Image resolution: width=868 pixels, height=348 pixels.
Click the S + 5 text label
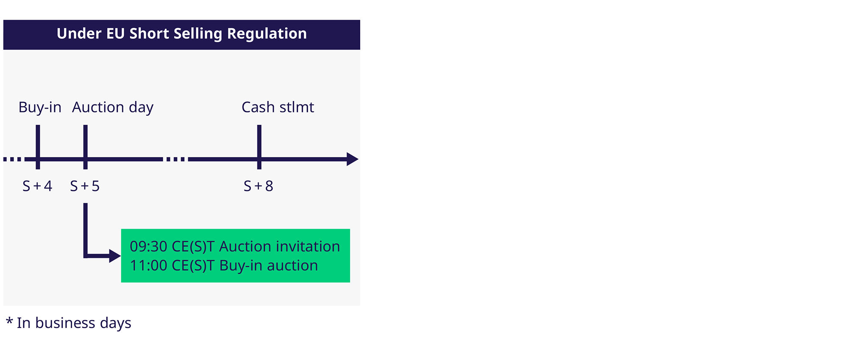pos(85,186)
